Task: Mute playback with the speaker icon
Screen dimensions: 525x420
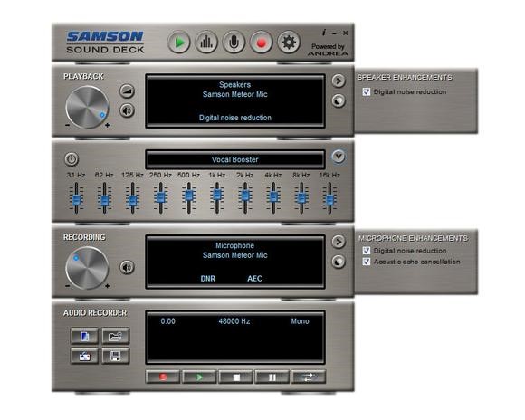Action: click(128, 110)
